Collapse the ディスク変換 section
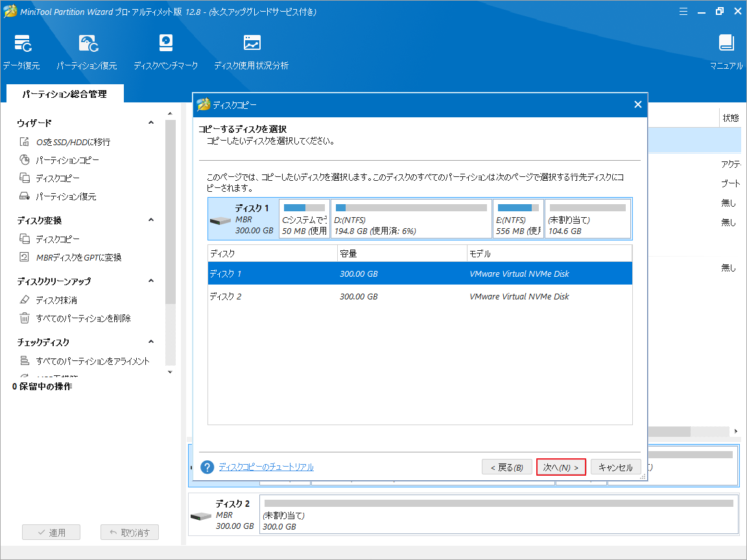 pos(151,220)
